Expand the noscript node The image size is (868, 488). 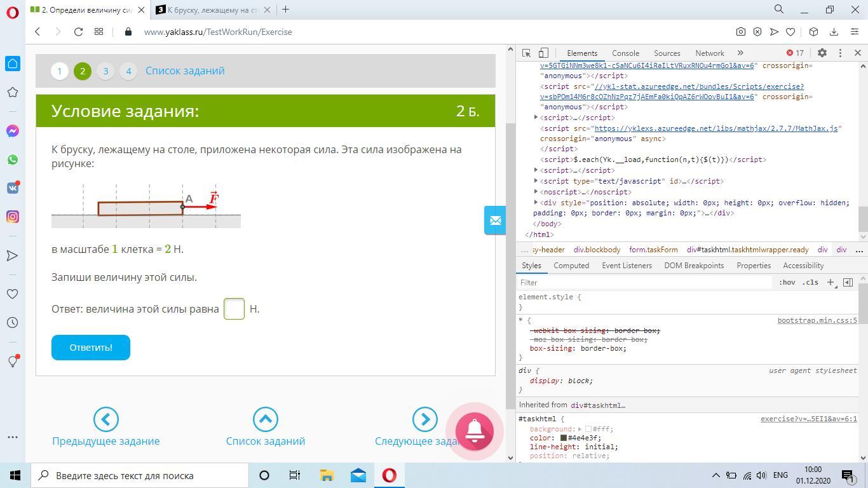pyautogui.click(x=536, y=191)
